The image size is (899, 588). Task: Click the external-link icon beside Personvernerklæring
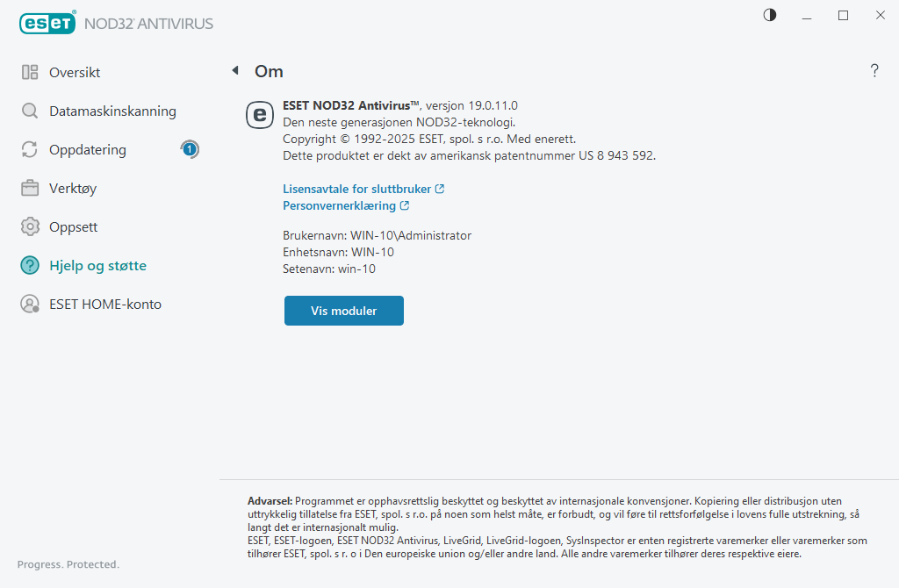(404, 205)
